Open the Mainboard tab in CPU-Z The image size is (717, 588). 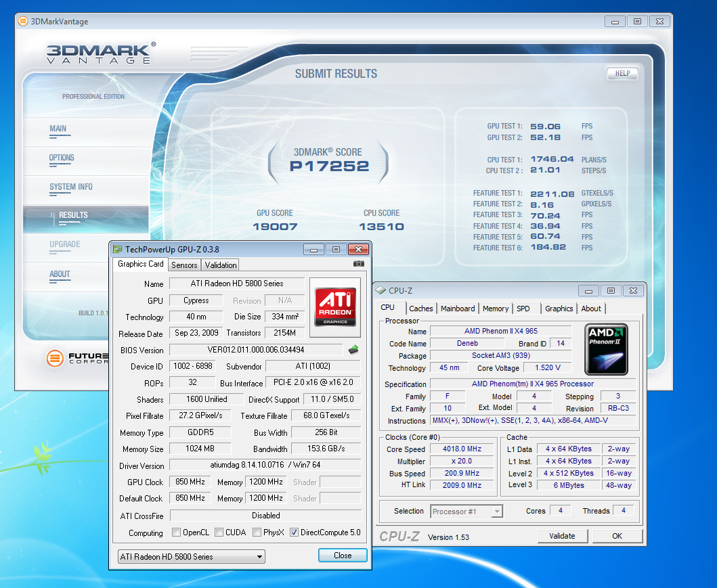click(458, 309)
